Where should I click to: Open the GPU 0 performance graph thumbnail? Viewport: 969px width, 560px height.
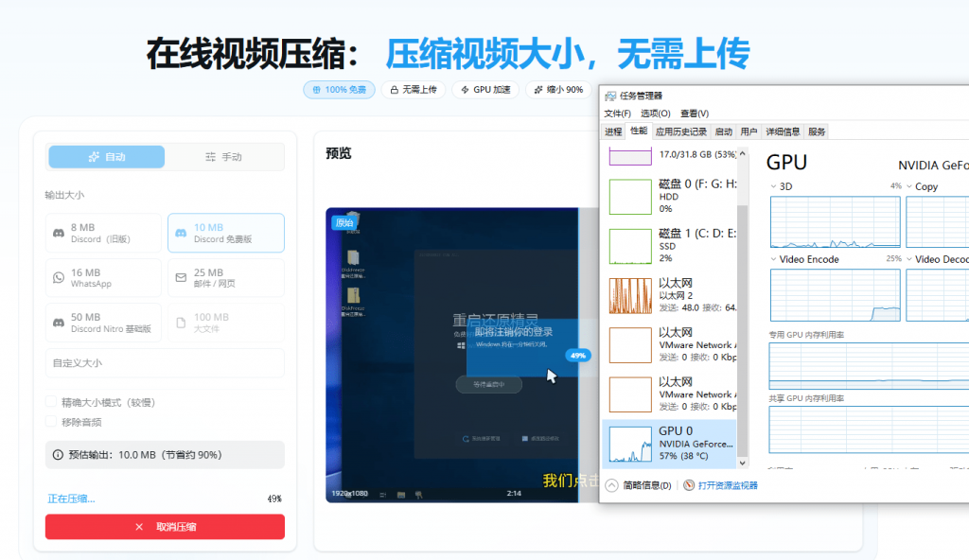(630, 444)
